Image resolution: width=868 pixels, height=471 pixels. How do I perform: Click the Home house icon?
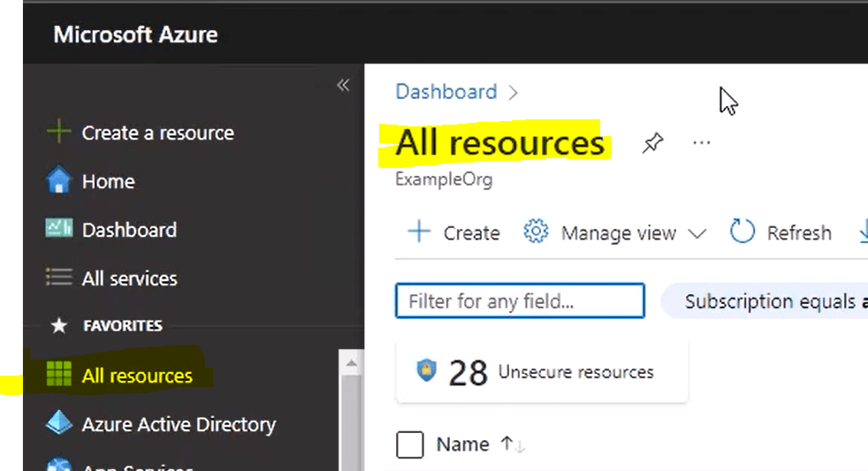pyautogui.click(x=58, y=180)
